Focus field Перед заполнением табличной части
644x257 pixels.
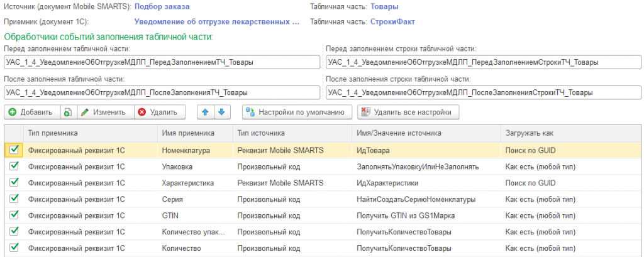pyautogui.click(x=162, y=62)
